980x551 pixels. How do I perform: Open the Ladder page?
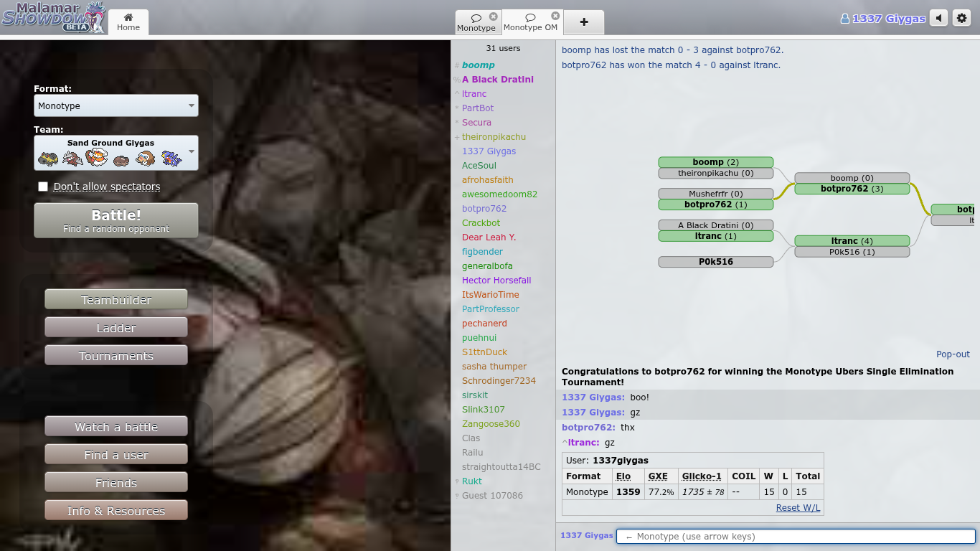116,328
